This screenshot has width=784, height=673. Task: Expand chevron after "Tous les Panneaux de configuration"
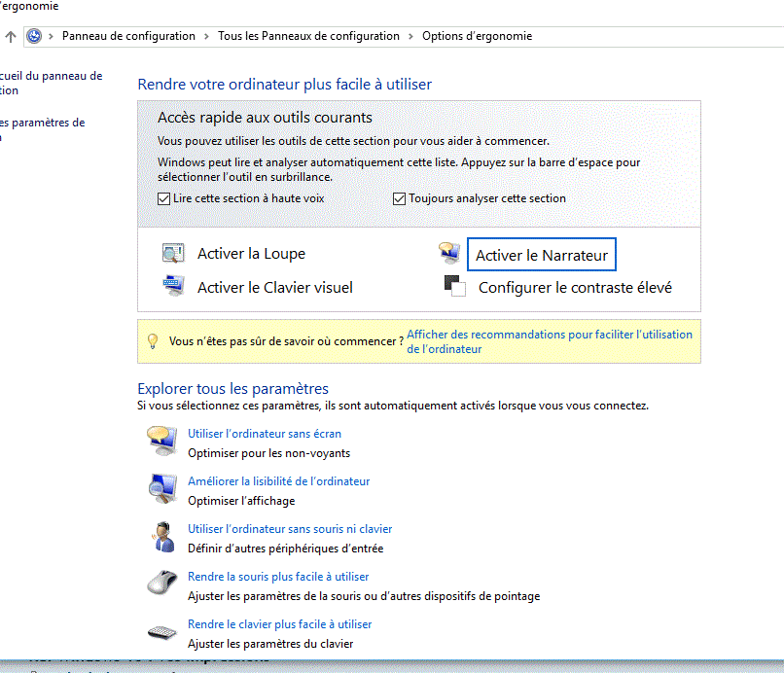point(410,37)
